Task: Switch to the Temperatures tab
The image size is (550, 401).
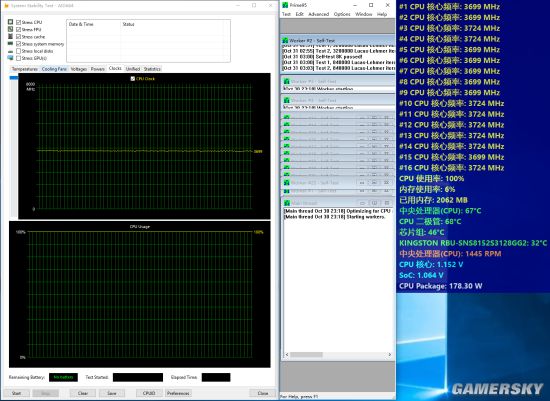Action: click(x=24, y=69)
